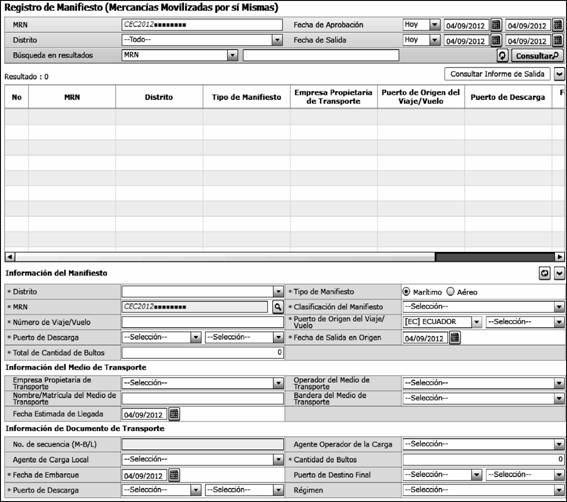Click the top MRN search input field

(202, 25)
